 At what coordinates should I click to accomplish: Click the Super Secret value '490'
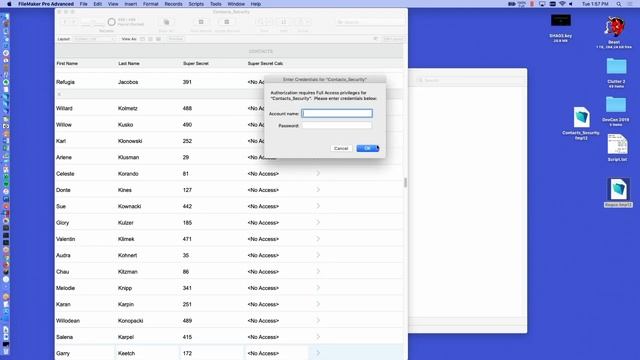tap(187, 124)
